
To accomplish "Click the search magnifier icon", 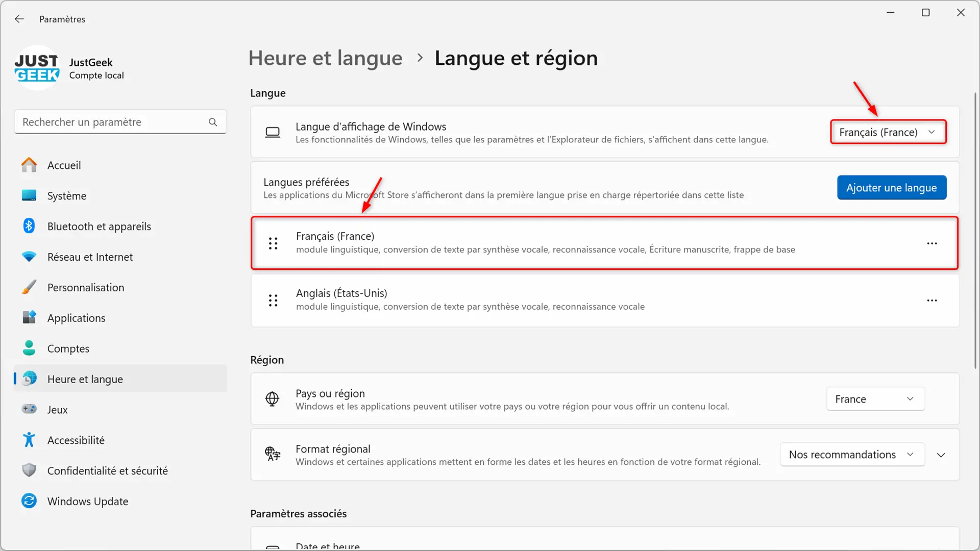I will click(213, 122).
